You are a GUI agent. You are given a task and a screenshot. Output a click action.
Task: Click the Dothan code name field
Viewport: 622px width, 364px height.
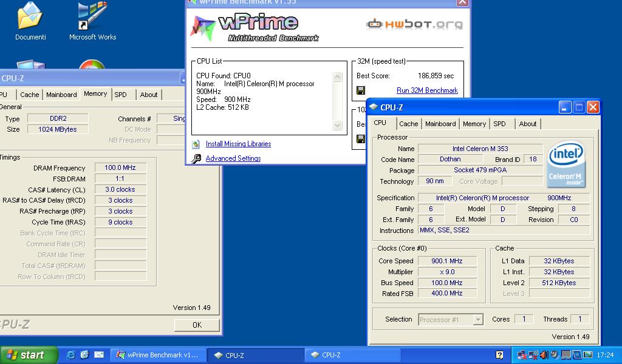click(450, 159)
